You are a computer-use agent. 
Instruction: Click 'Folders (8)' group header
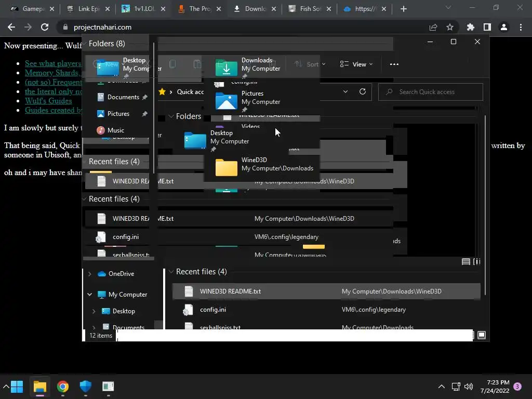coord(107,44)
